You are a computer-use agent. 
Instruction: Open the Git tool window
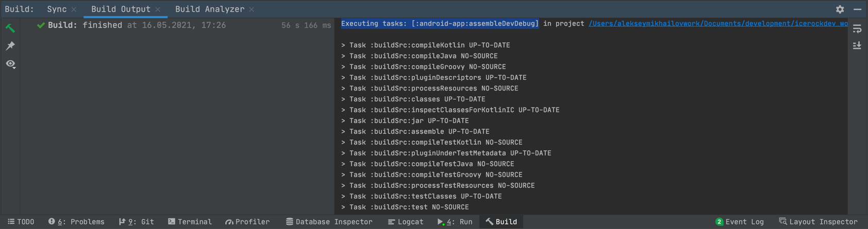pos(137,222)
